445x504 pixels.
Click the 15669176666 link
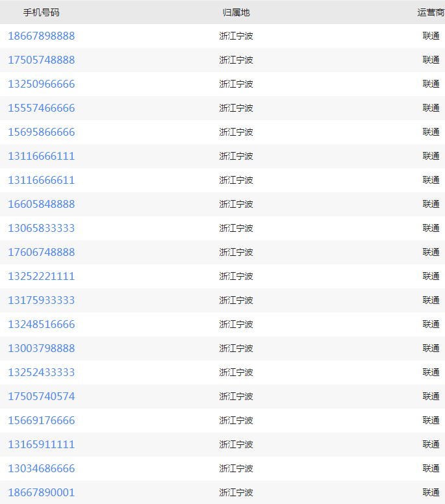41,420
